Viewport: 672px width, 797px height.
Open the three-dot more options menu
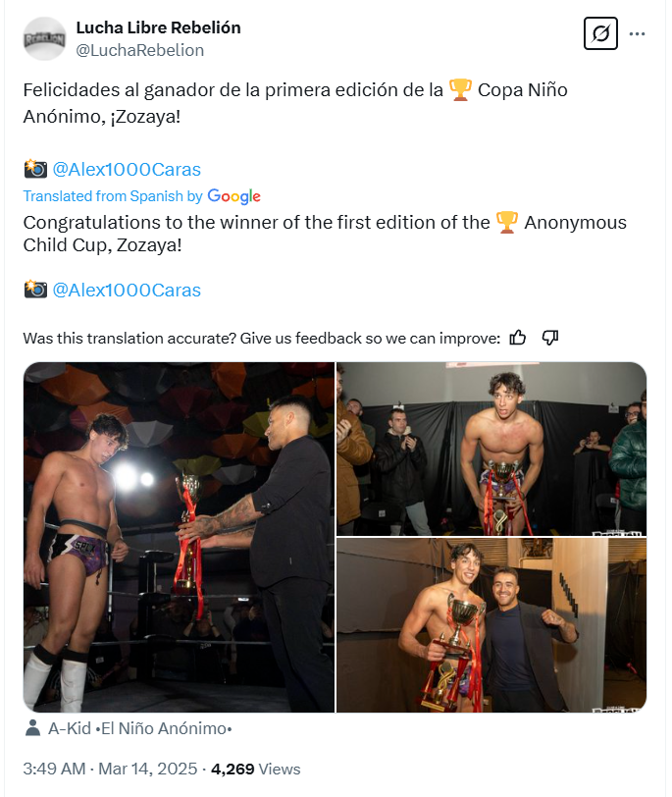[638, 34]
